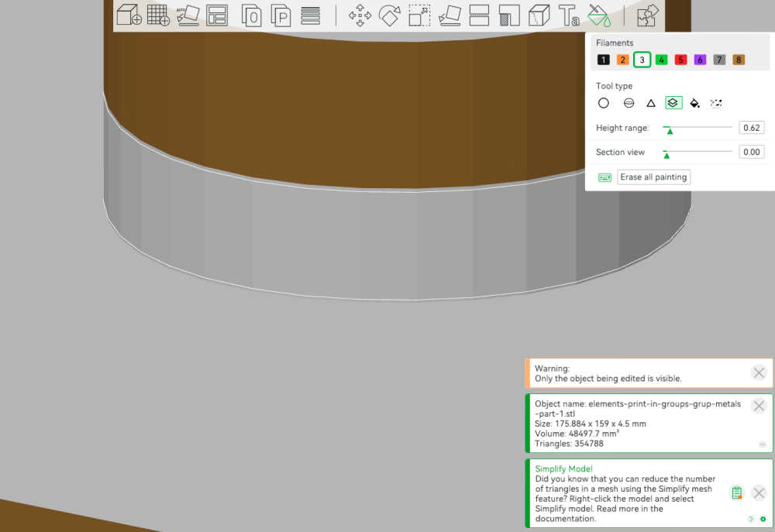Open the Assembly view puzzle icon

[x=647, y=15]
